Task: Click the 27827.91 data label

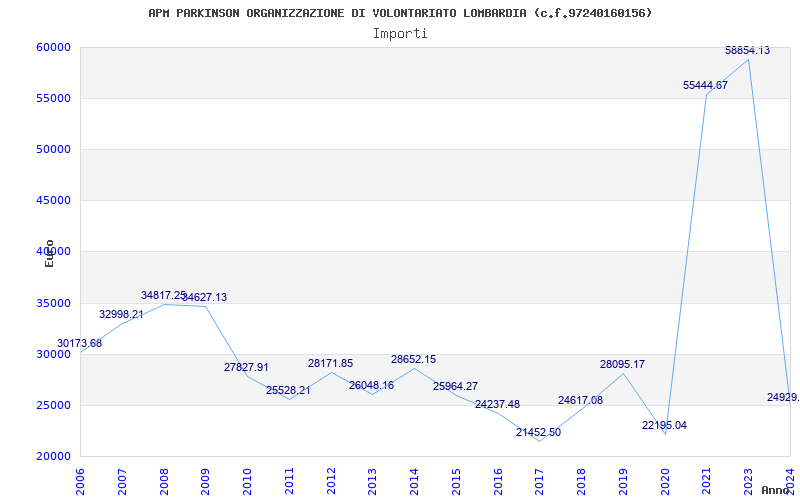Action: coord(246,368)
